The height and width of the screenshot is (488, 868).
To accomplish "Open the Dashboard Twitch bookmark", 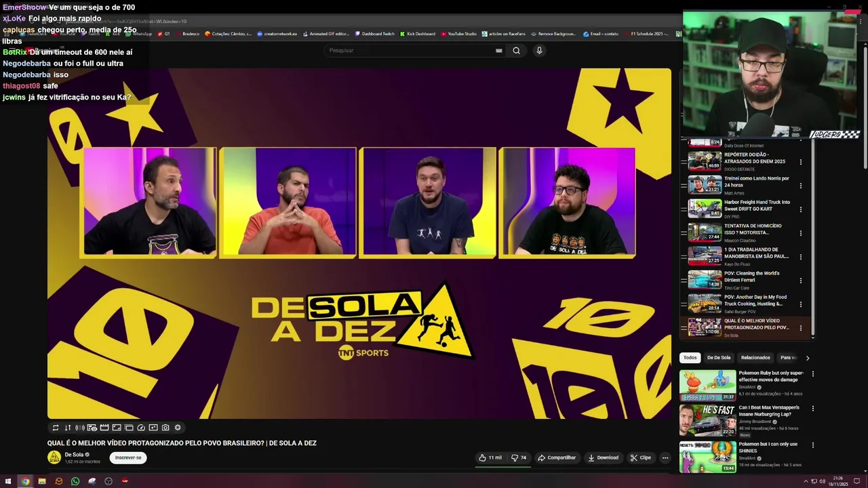I will click(x=374, y=34).
